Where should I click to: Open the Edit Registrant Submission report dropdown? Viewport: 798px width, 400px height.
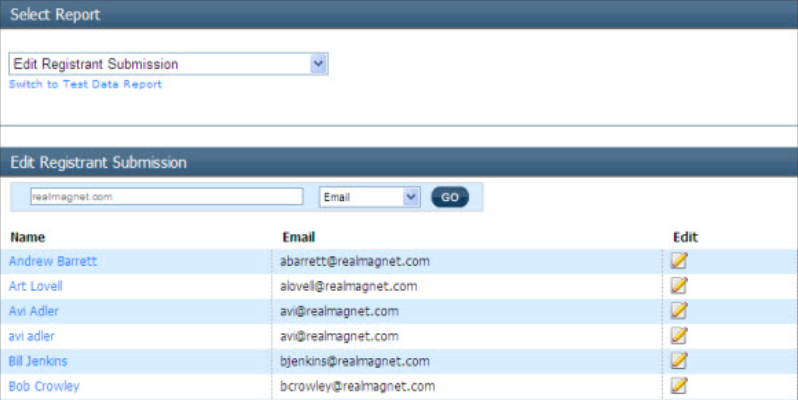pyautogui.click(x=168, y=64)
